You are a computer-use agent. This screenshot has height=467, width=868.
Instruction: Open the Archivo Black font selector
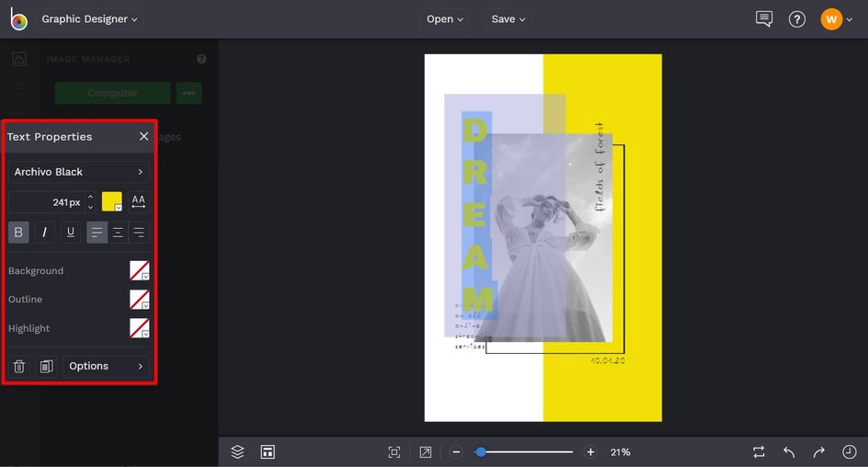78,172
